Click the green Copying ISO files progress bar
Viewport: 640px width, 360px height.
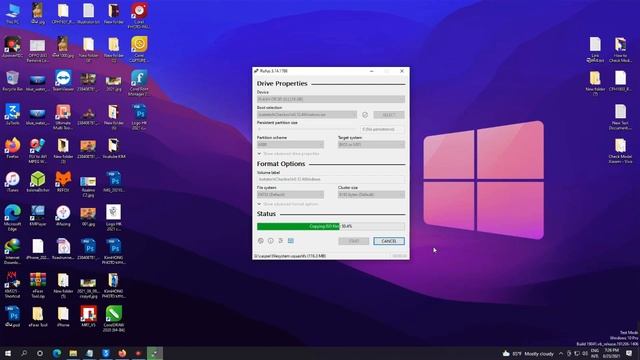click(x=331, y=226)
